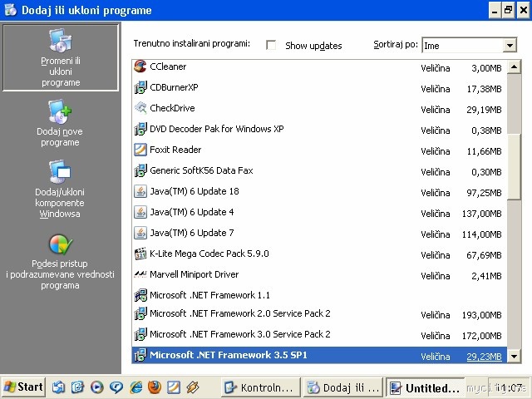The width and height of the screenshot is (532, 399).
Task: Open Dodaj nove programe section
Action: [x=60, y=123]
